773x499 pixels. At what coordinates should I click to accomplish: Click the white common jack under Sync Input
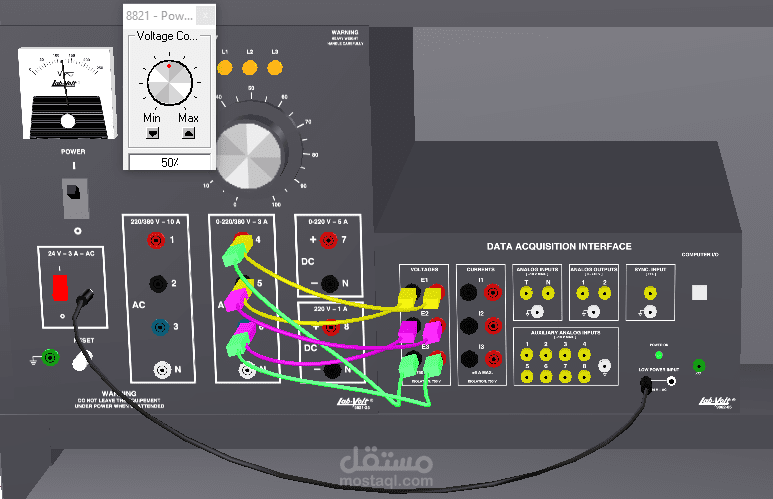pos(650,312)
